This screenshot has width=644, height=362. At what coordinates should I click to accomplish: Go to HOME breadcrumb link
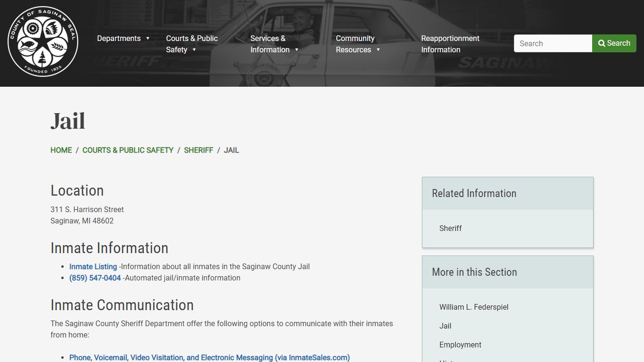(x=61, y=150)
